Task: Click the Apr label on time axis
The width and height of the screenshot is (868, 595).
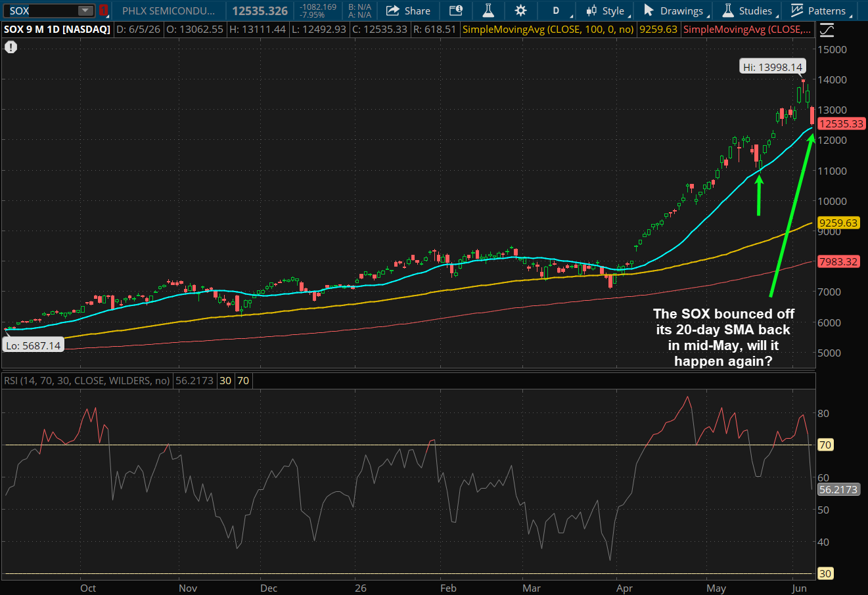Action: point(624,588)
